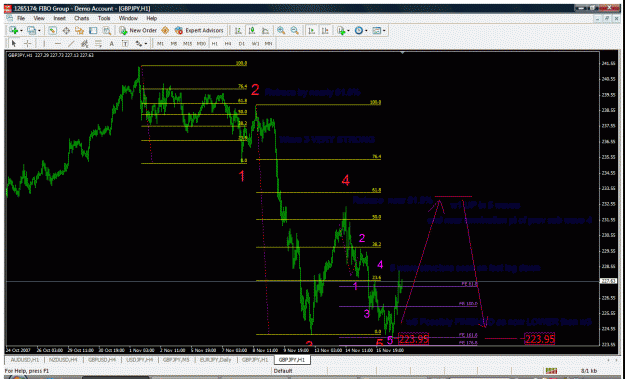
Task: Switch to the USDJPY,H4 chart tab
Action: pyautogui.click(x=140, y=360)
